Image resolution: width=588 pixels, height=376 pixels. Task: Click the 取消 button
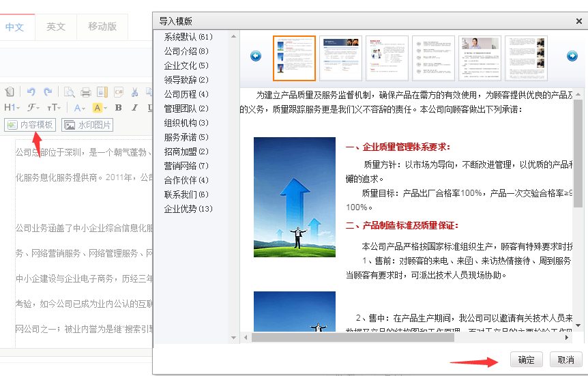click(x=566, y=360)
